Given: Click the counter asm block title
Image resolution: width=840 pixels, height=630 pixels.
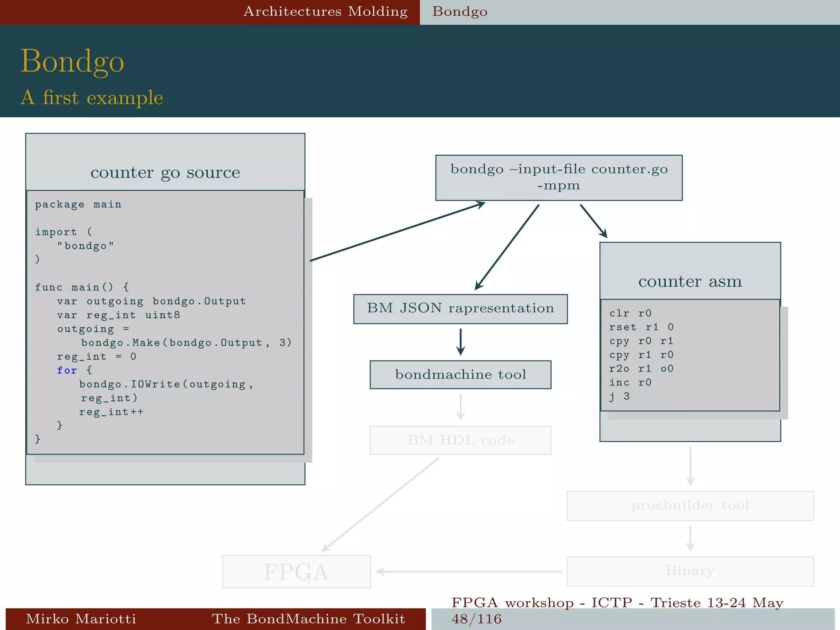Looking at the screenshot, I should pos(690,281).
